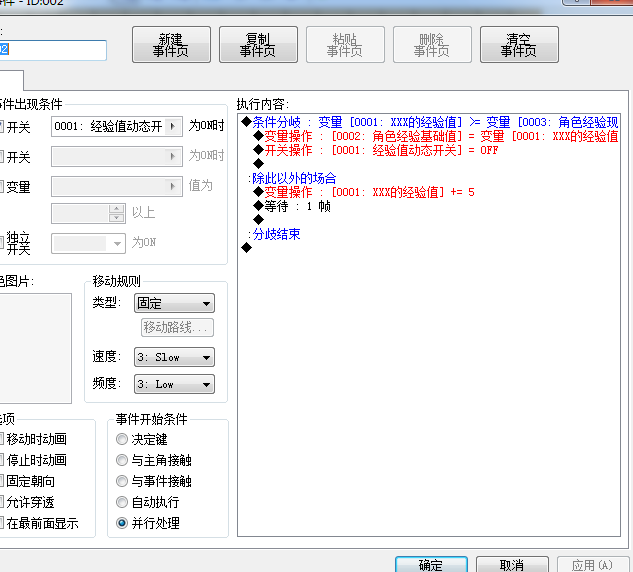Confirm with the 确定 button
Screen dimensions: 633x572
pyautogui.click(x=431, y=564)
